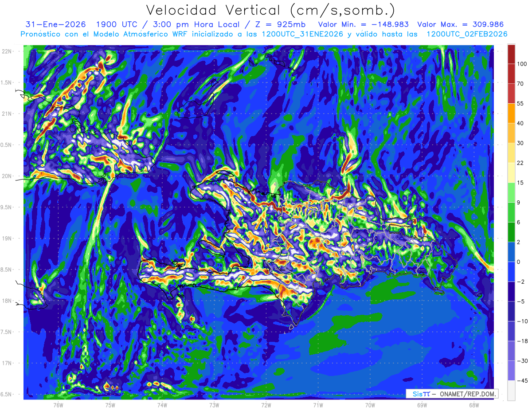This screenshot has width=532, height=411.
Task: Pick the dark red swatch above 100
Action: (511, 54)
